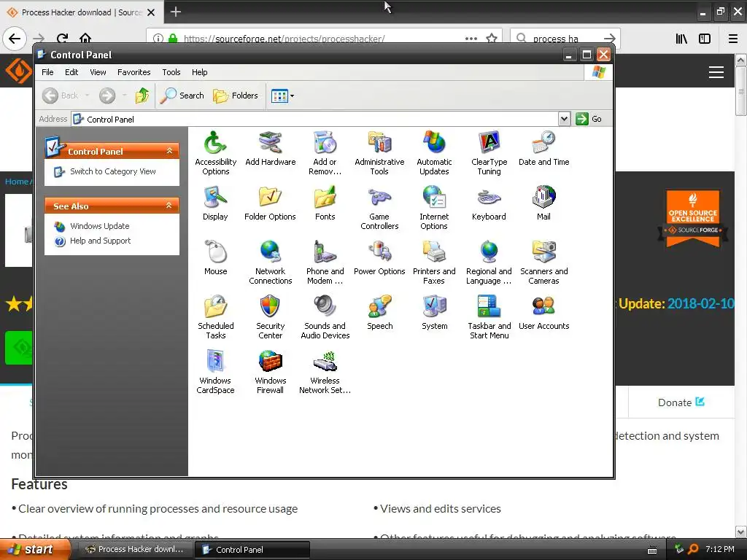Open Fonts folder icon
Viewport: 747px width, 560px height.
point(325,203)
